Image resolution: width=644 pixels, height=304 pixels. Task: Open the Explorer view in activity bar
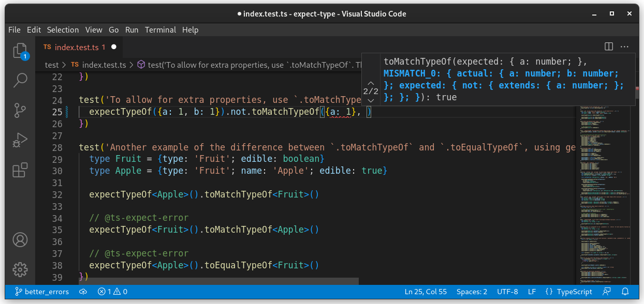(x=20, y=51)
